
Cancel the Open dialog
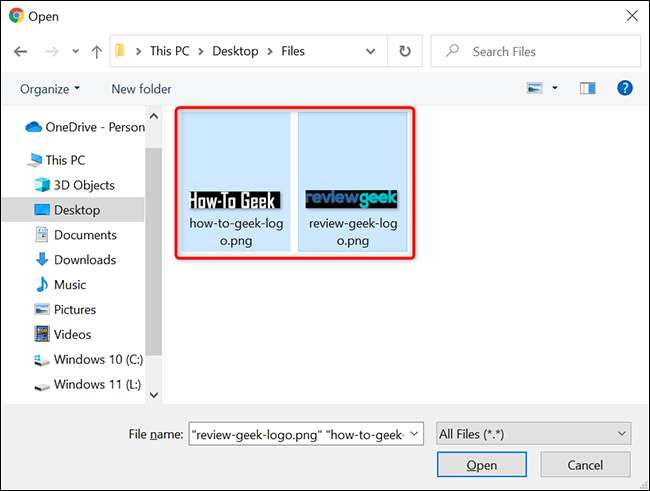coord(585,465)
